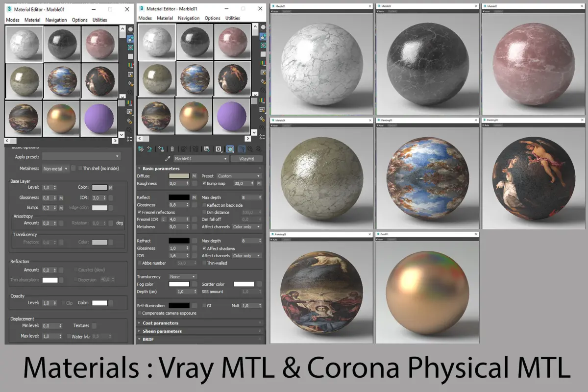The height and width of the screenshot is (392, 588).
Task: Toggle Affect shadows checkbox
Action: coord(204,248)
